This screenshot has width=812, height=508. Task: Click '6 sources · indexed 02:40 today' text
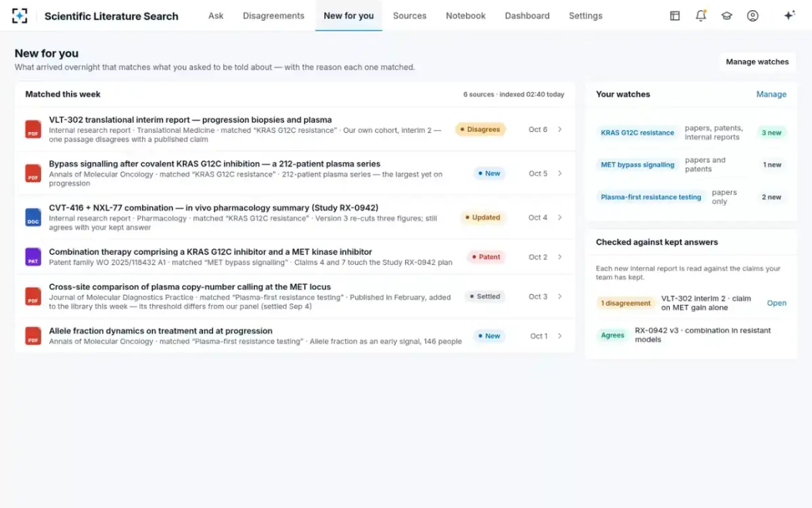514,94
